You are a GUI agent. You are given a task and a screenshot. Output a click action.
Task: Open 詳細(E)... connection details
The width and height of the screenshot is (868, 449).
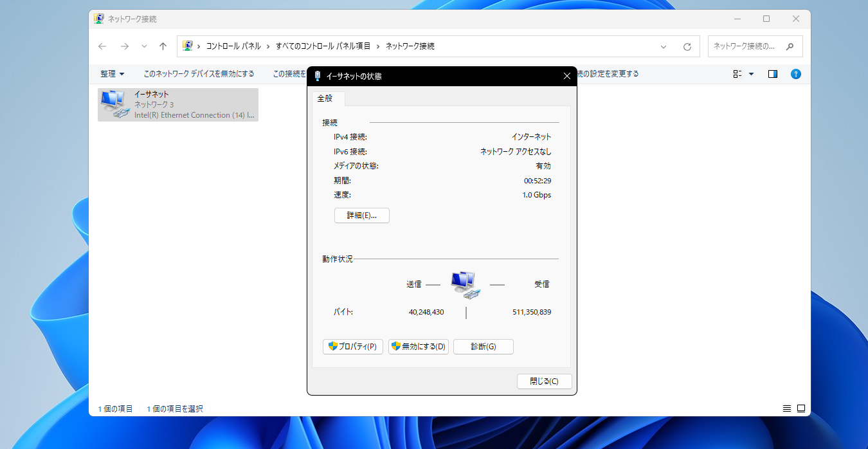tap(362, 215)
